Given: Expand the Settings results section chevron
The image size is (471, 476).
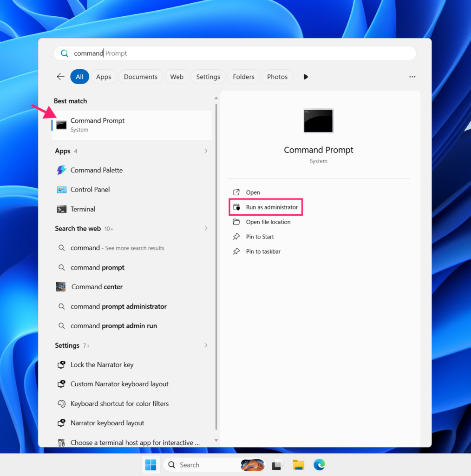Looking at the screenshot, I should [x=206, y=345].
